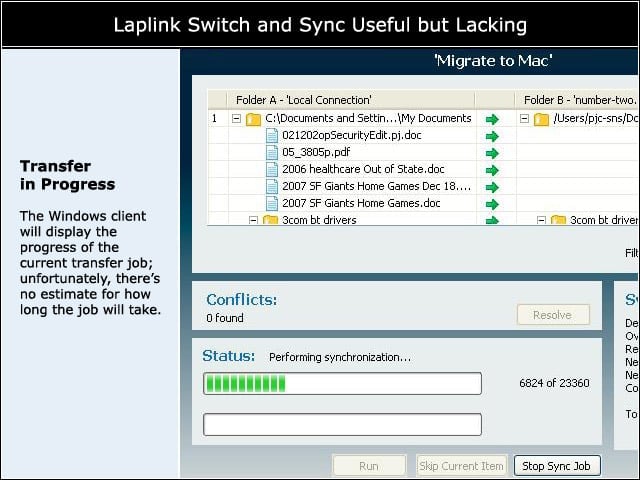640x480 pixels.
Task: Click the '0 found' conflicts text
Action: point(225,318)
